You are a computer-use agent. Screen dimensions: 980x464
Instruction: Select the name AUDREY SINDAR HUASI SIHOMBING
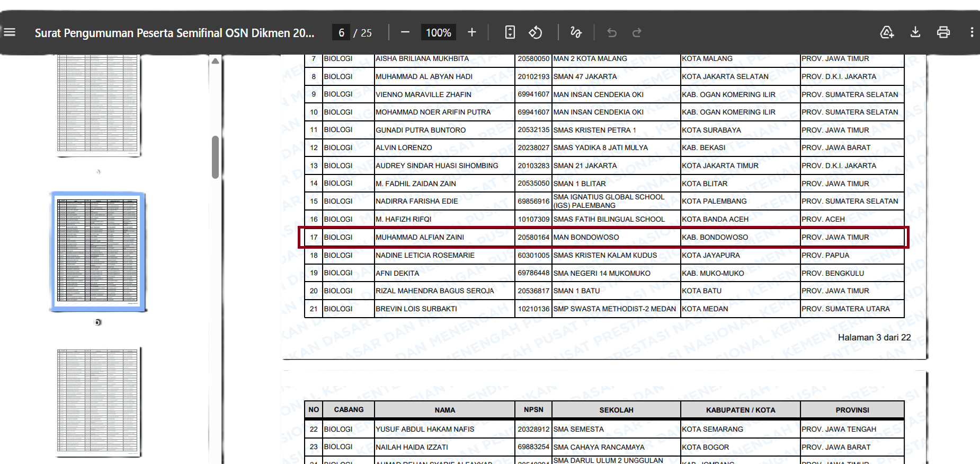point(437,166)
